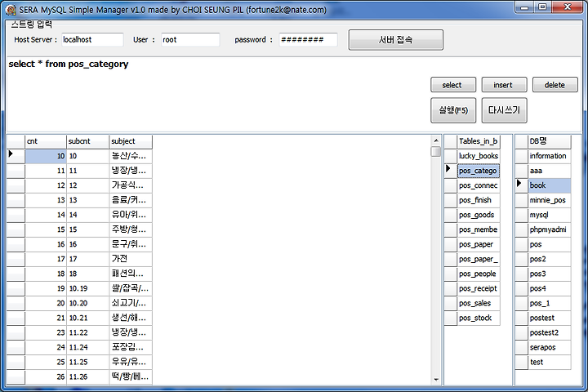
Task: Click subcnt cell 10.20
Action: pos(87,303)
